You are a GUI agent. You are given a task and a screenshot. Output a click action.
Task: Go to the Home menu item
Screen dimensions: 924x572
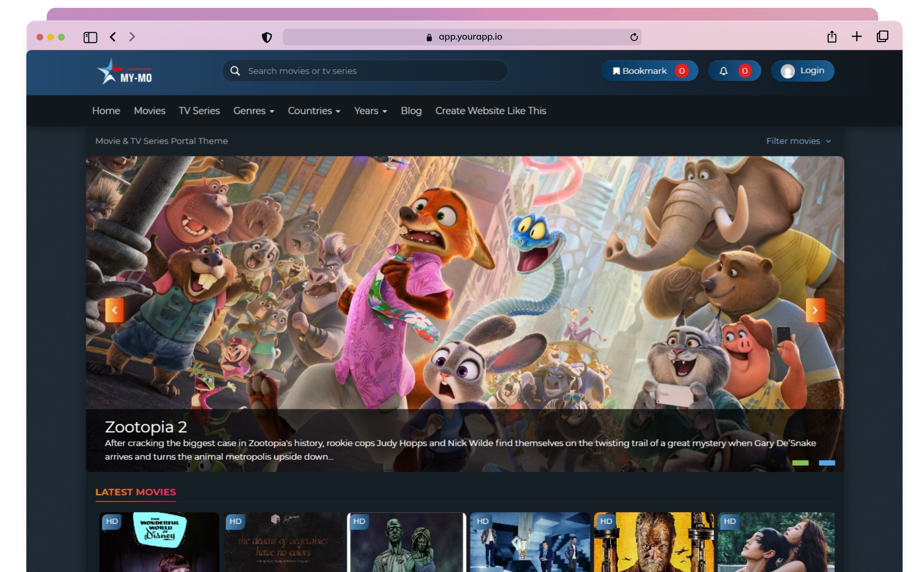coord(106,111)
